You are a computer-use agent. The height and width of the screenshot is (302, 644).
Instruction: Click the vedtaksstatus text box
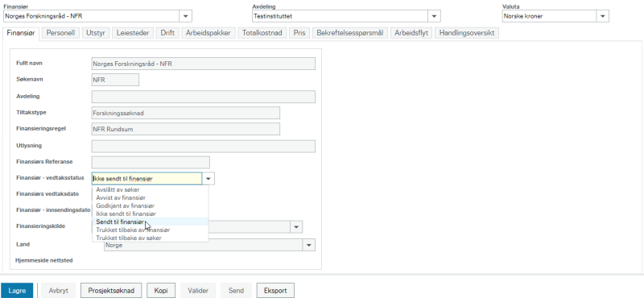click(147, 179)
